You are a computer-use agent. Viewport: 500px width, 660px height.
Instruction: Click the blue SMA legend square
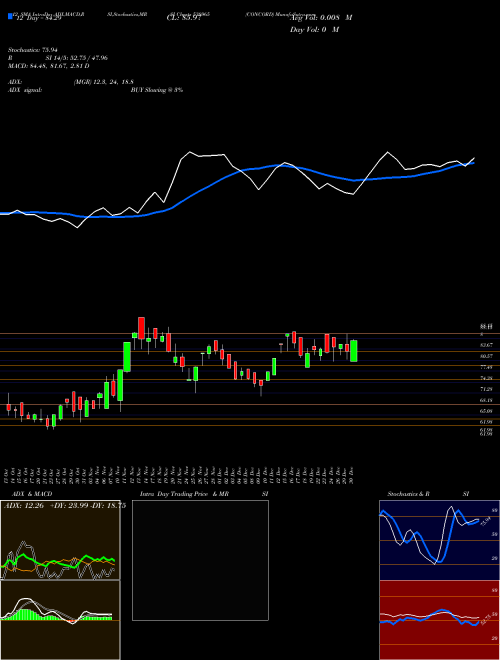(x=10, y=16)
